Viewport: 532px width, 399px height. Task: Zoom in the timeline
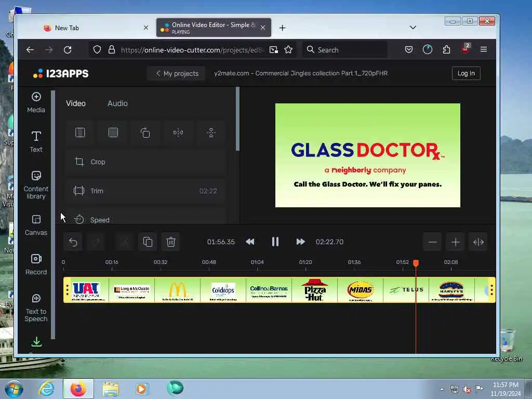point(456,242)
